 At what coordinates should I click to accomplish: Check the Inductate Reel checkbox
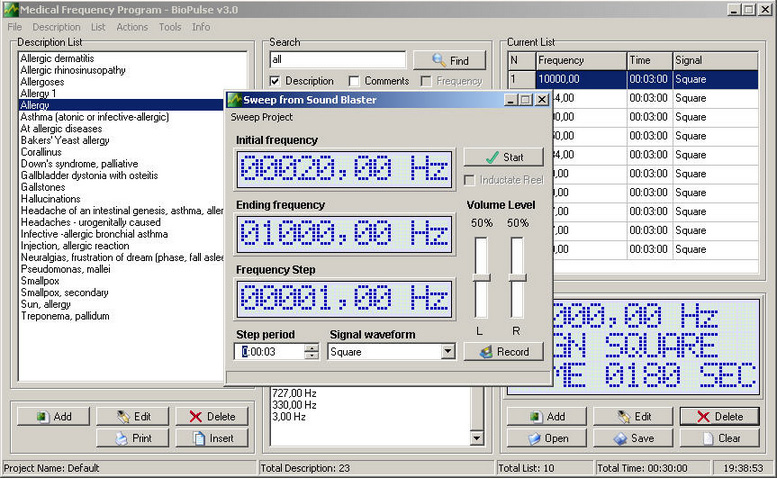471,180
